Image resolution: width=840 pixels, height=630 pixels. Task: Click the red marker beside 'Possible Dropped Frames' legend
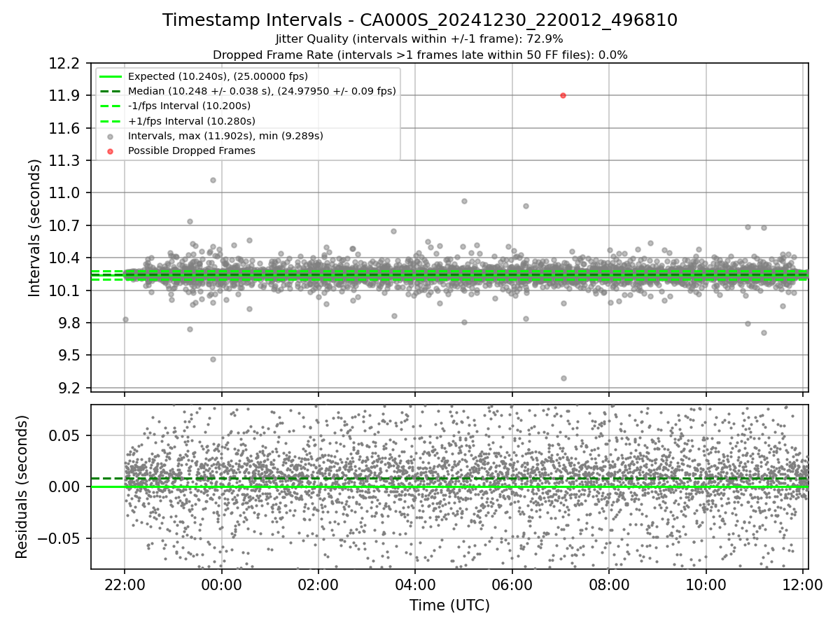tap(110, 150)
